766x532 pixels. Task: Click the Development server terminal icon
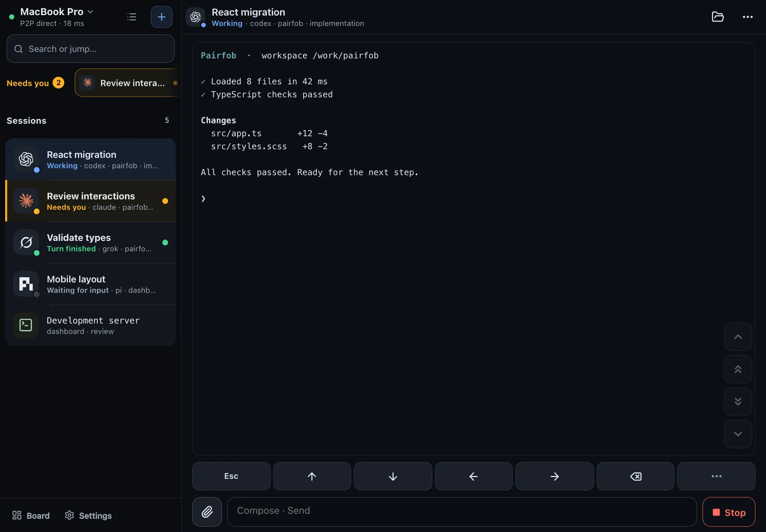coord(26,325)
